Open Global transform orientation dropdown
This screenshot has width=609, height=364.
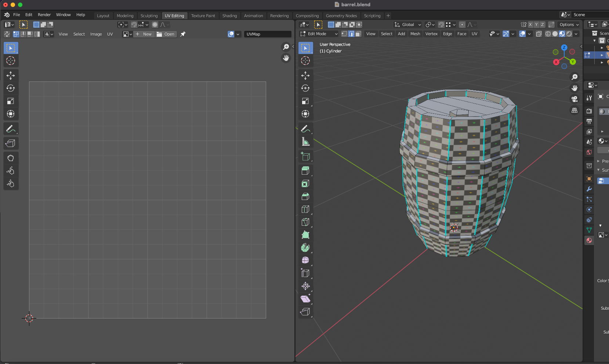pos(408,25)
